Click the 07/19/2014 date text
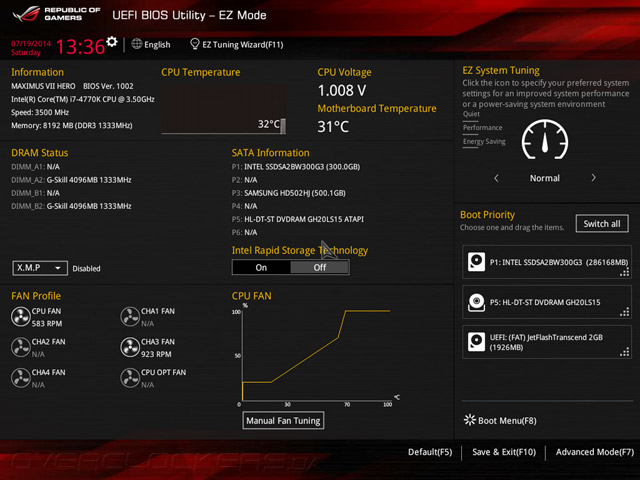Image resolution: width=640 pixels, height=480 pixels. pos(31,43)
